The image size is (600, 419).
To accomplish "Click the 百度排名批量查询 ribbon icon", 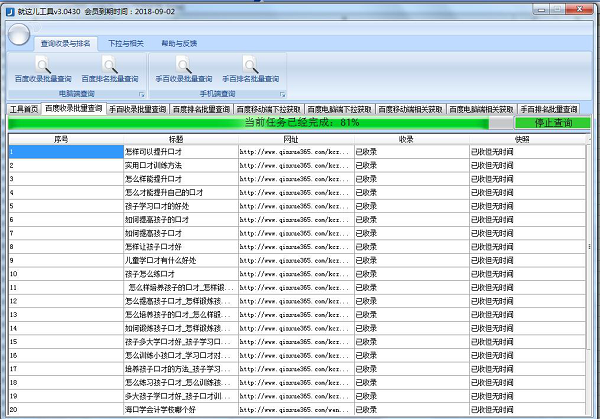I will coord(107,69).
